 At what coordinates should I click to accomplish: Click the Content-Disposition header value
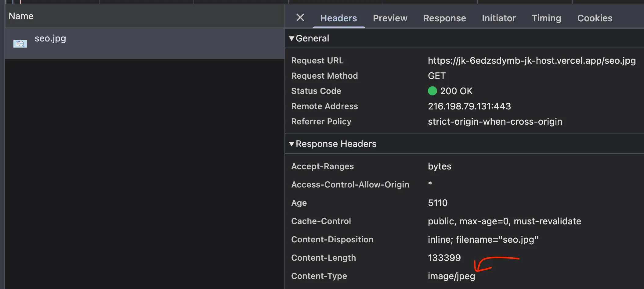click(483, 240)
